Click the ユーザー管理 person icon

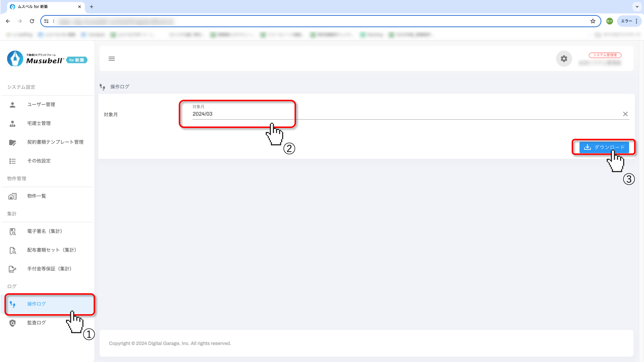[12, 105]
